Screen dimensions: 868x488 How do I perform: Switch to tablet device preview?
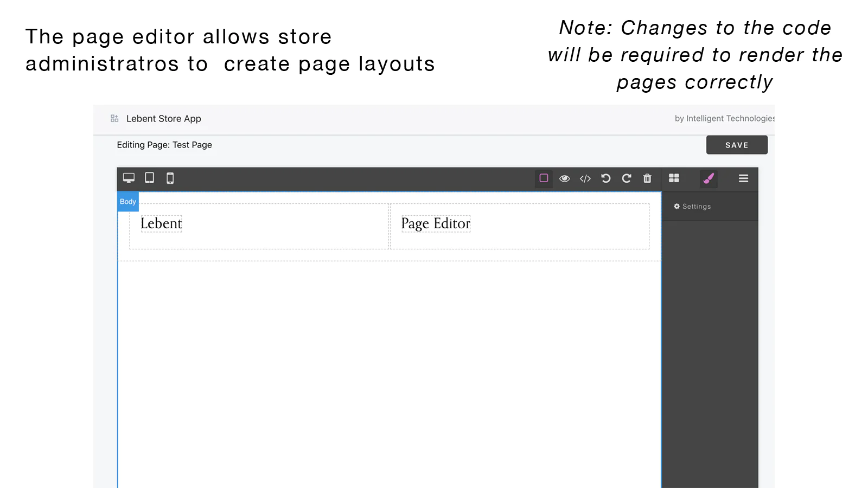point(149,178)
